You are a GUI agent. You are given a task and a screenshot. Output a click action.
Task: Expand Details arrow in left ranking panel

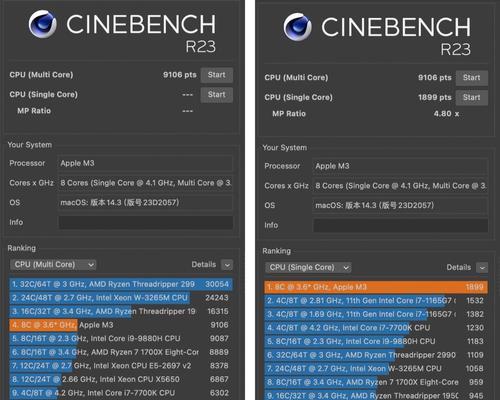(x=227, y=265)
